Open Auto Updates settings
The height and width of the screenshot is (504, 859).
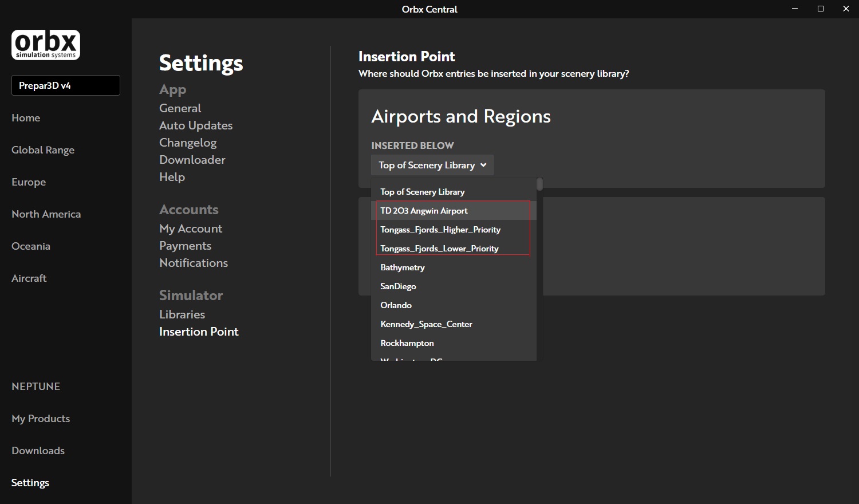point(196,125)
